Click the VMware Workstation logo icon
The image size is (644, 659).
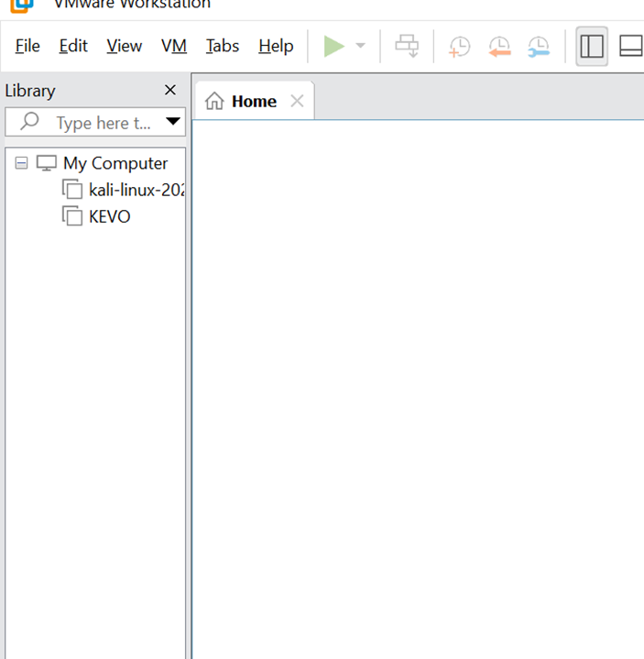click(x=22, y=5)
